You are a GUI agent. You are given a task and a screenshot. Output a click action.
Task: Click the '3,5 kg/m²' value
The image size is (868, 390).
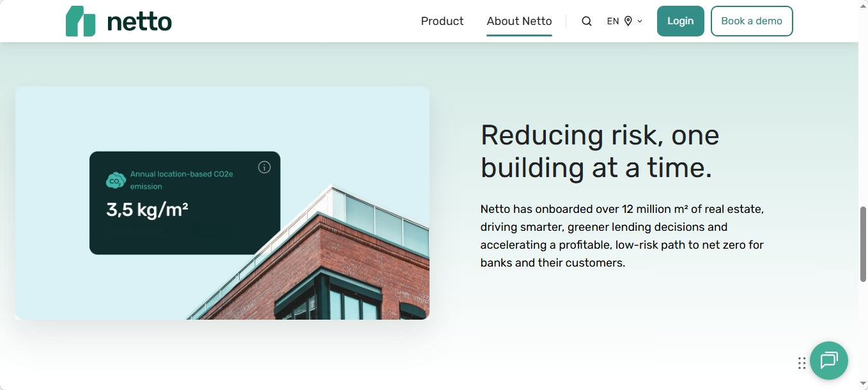pyautogui.click(x=147, y=210)
